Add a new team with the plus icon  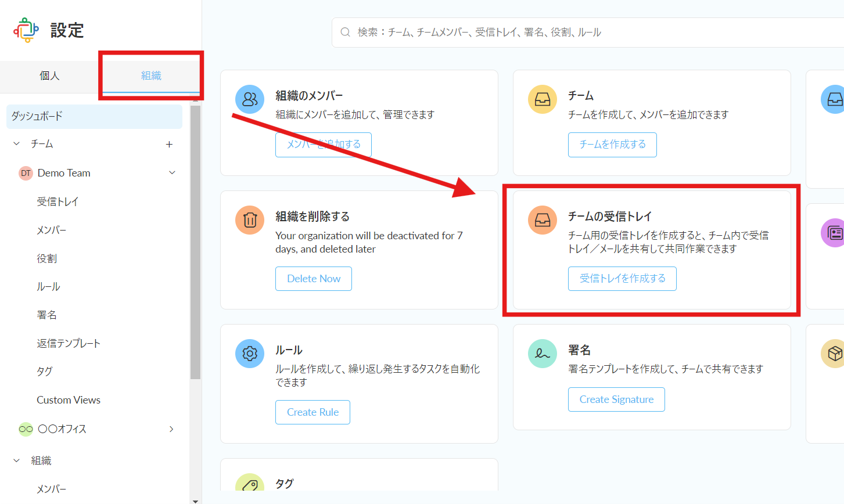click(169, 144)
